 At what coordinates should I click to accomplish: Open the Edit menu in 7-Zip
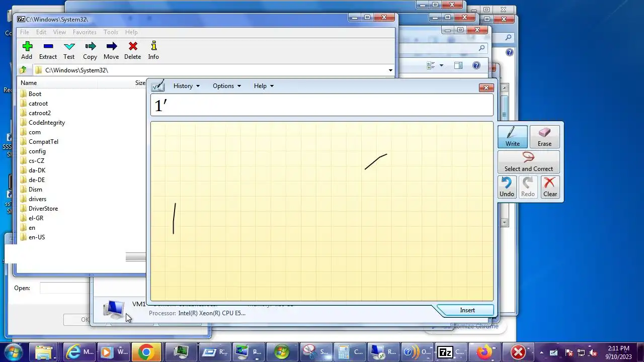click(x=41, y=32)
